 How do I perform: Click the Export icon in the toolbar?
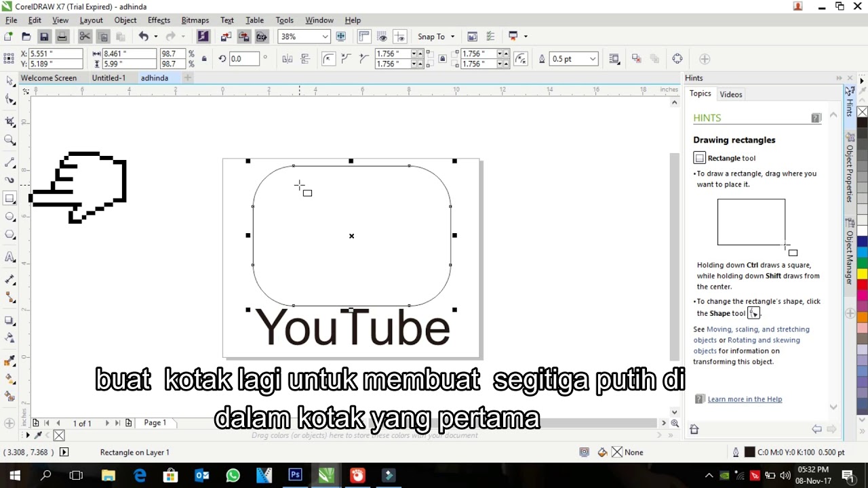point(243,37)
